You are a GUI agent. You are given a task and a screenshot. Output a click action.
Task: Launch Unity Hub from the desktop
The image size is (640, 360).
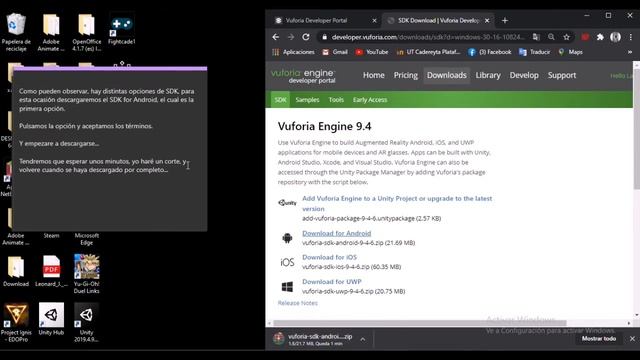point(51,319)
